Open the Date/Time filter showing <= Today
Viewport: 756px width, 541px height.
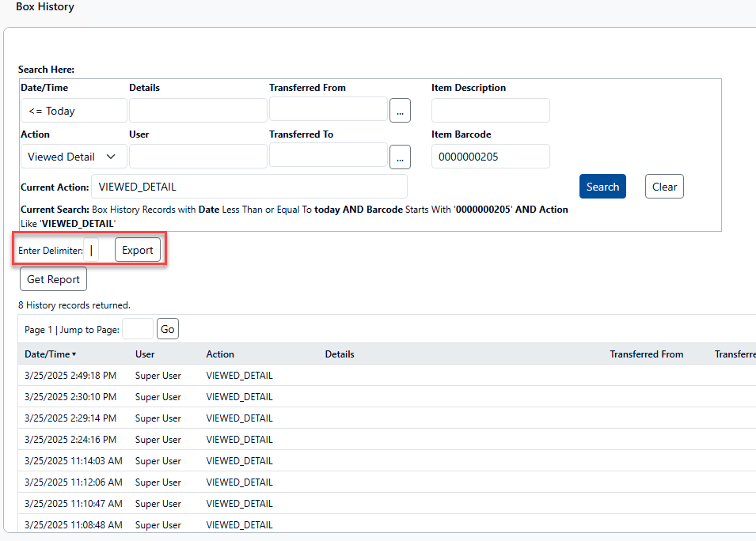point(73,111)
